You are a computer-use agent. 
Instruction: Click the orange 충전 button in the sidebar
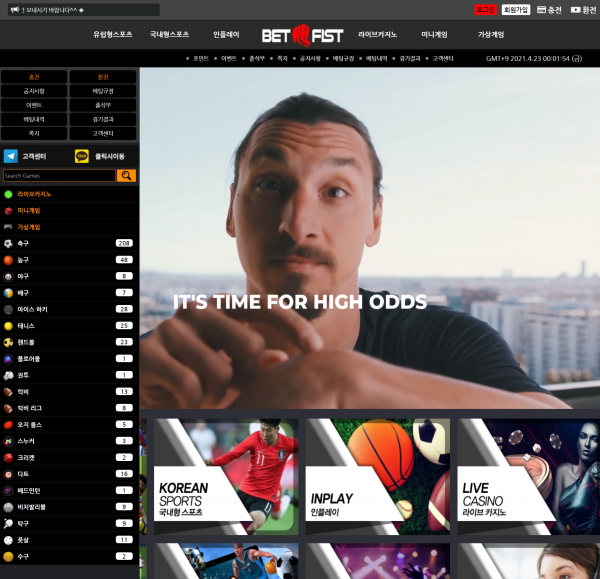(x=34, y=77)
